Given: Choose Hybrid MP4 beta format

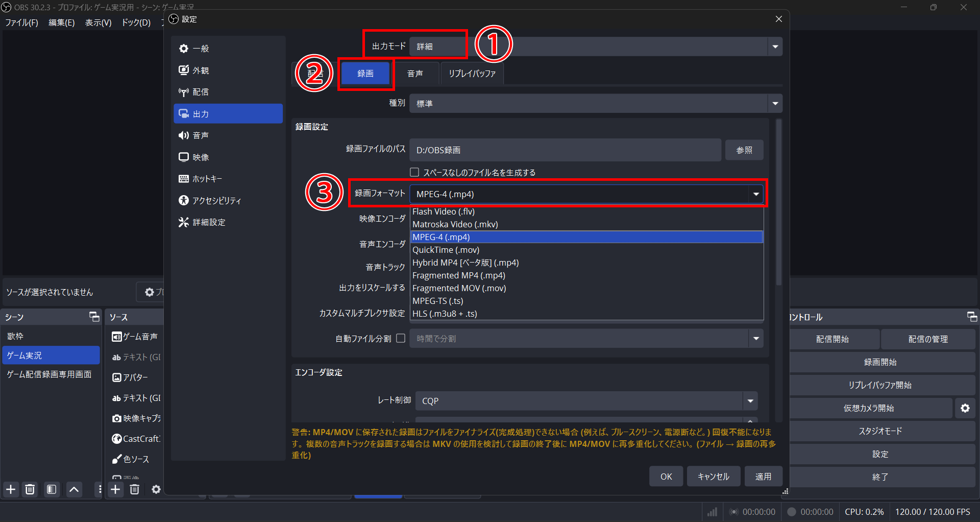Looking at the screenshot, I should 586,263.
